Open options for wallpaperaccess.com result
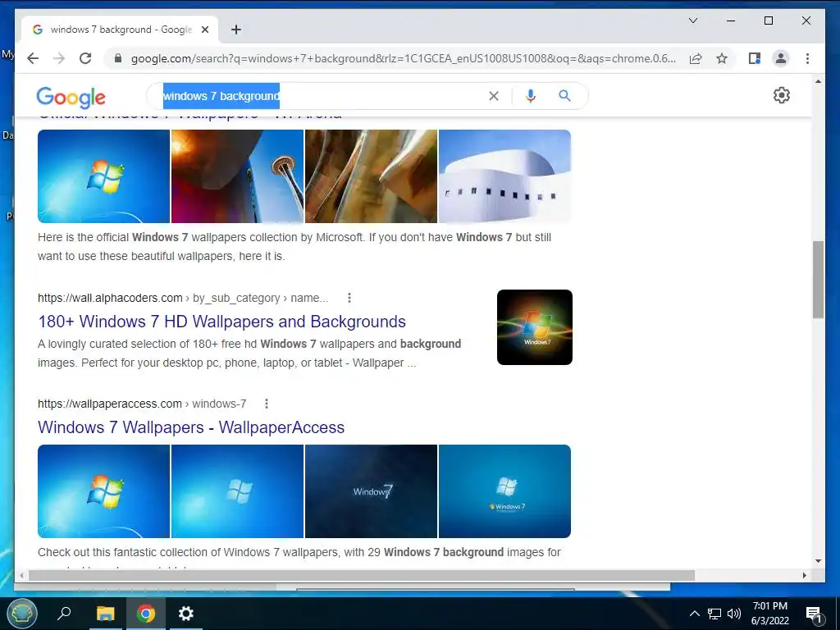 (267, 404)
